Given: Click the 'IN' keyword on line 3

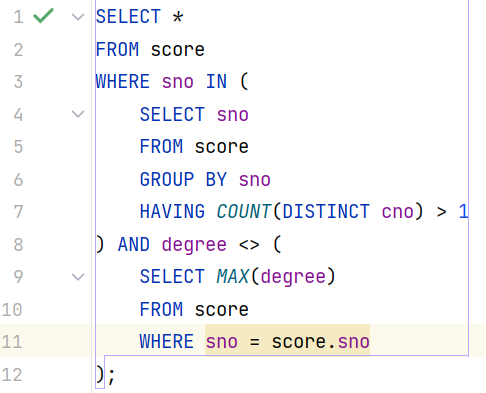Looking at the screenshot, I should 217,82.
